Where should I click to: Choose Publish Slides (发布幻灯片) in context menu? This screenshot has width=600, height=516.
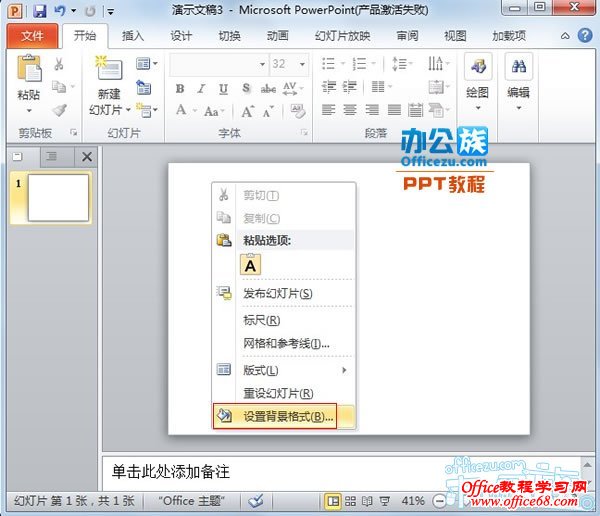pos(278,294)
